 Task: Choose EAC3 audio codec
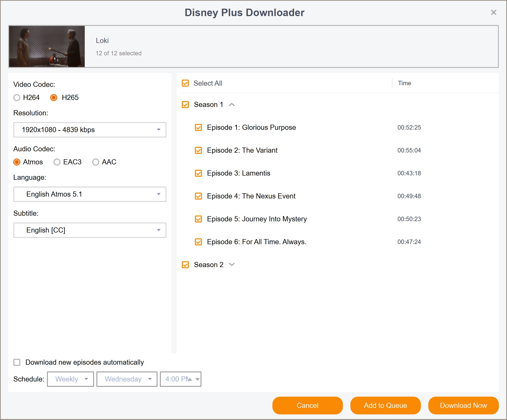tap(57, 162)
